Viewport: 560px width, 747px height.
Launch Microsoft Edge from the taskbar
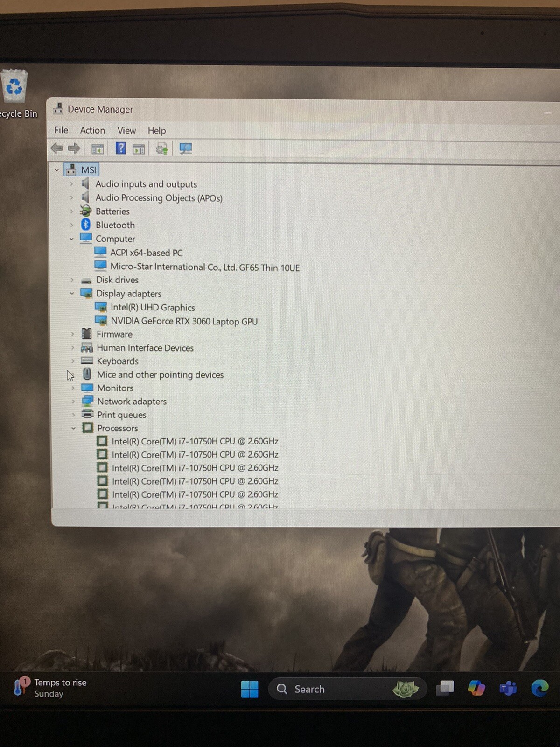click(x=540, y=688)
